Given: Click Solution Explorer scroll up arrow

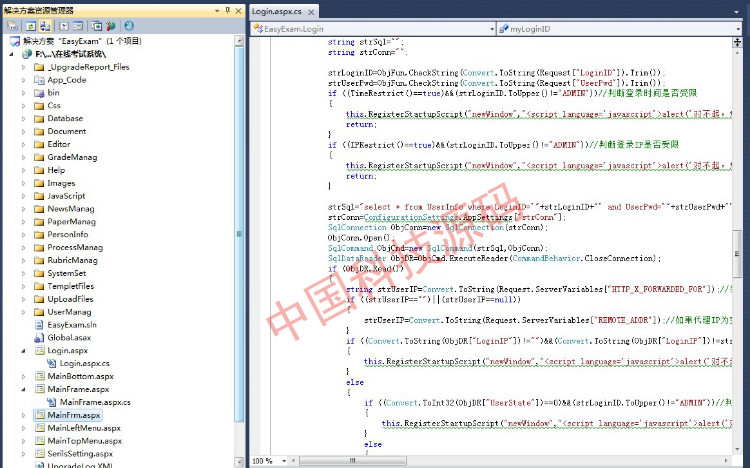Looking at the screenshot, I should (x=239, y=41).
